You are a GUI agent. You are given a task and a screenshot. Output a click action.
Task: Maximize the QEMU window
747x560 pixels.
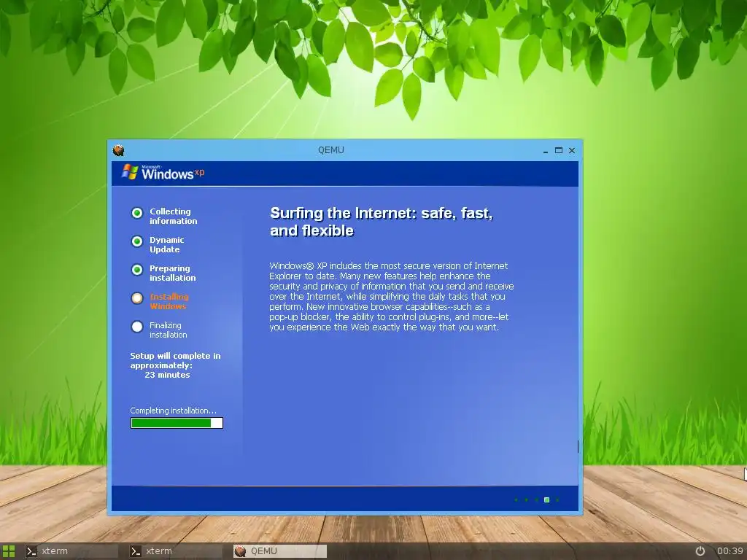point(559,150)
